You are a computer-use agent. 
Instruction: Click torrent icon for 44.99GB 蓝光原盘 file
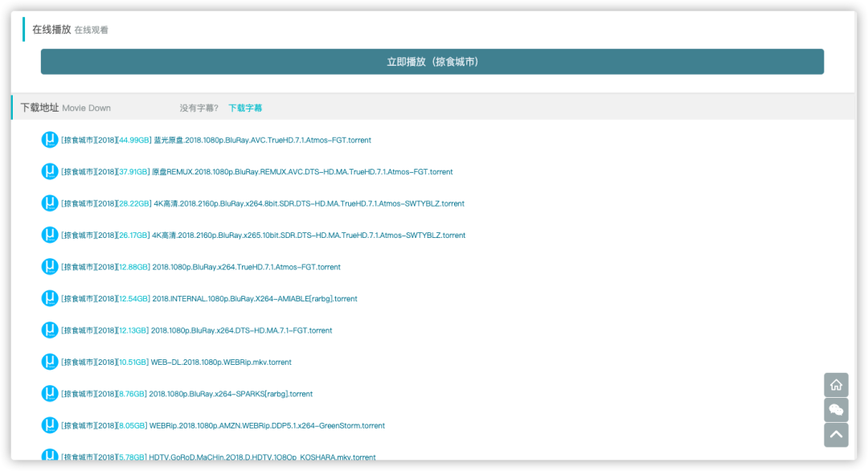pyautogui.click(x=50, y=140)
